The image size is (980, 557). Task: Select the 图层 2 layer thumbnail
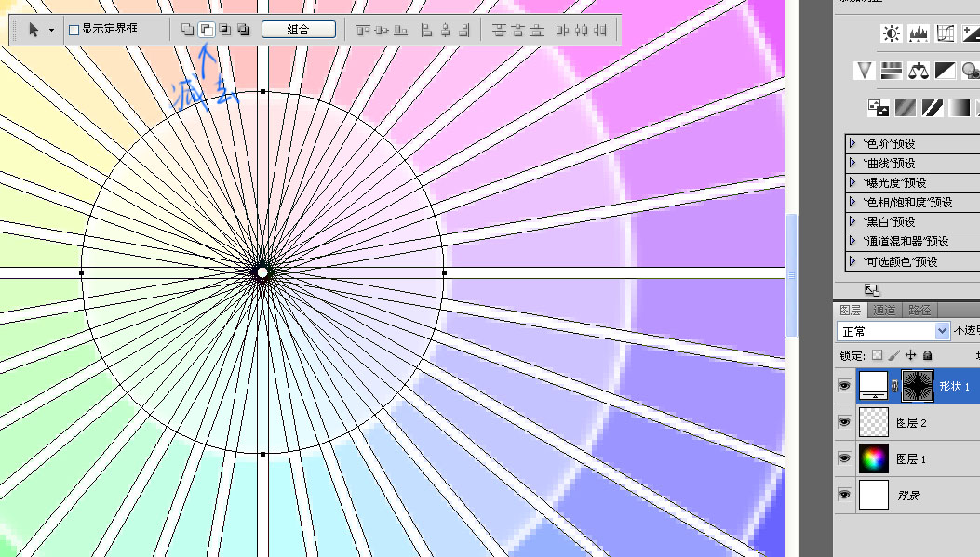coord(874,422)
